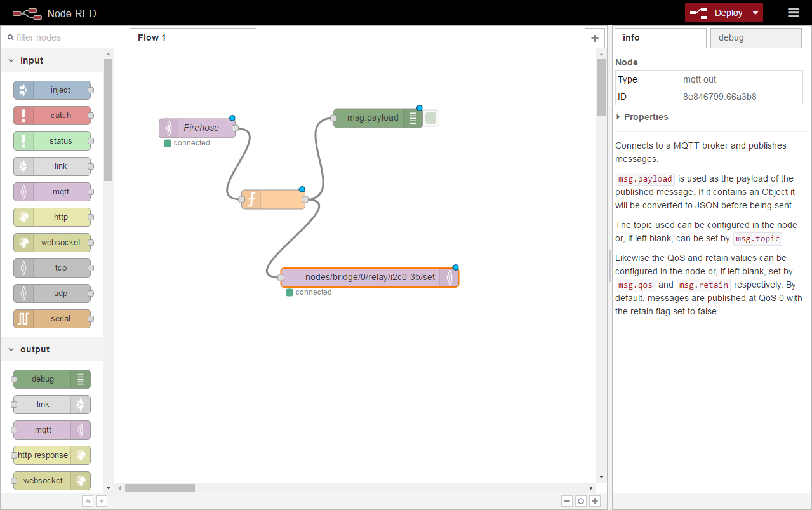Select the tcp node in palette
This screenshot has width=812, height=510.
[x=52, y=268]
